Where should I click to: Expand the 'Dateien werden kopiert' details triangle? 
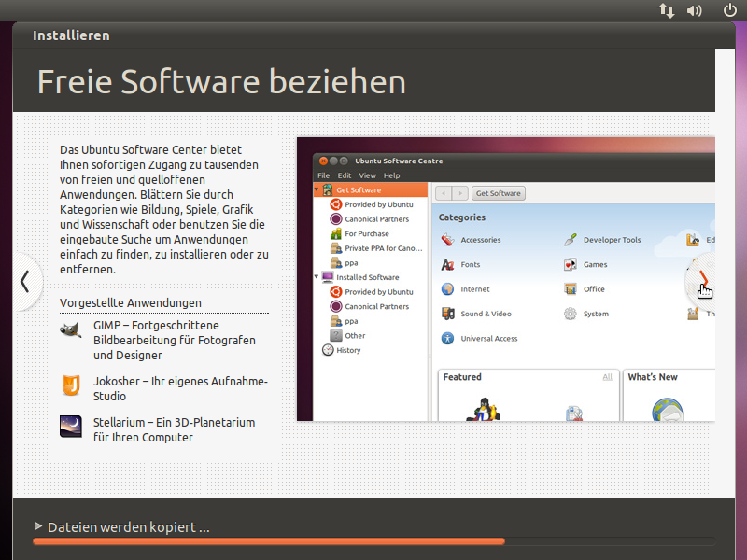pos(38,526)
